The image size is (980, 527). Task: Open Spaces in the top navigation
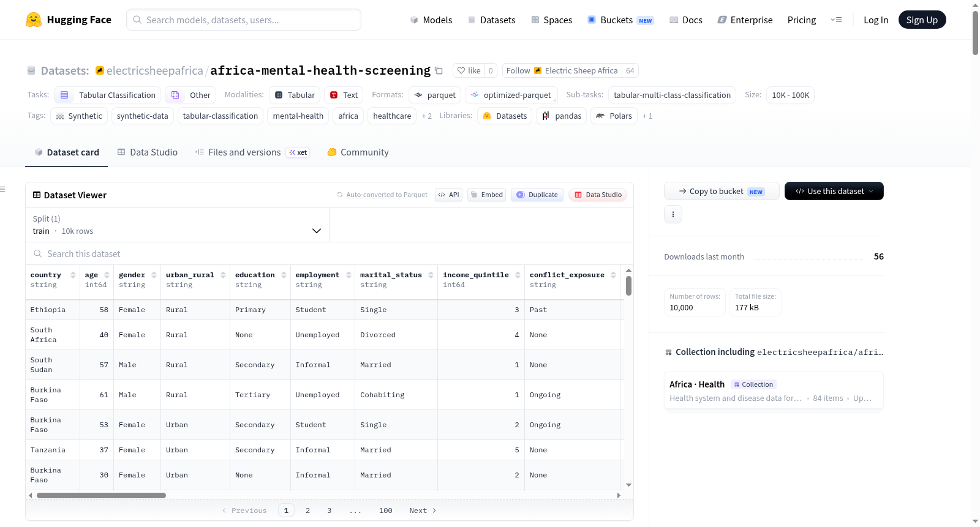click(552, 20)
